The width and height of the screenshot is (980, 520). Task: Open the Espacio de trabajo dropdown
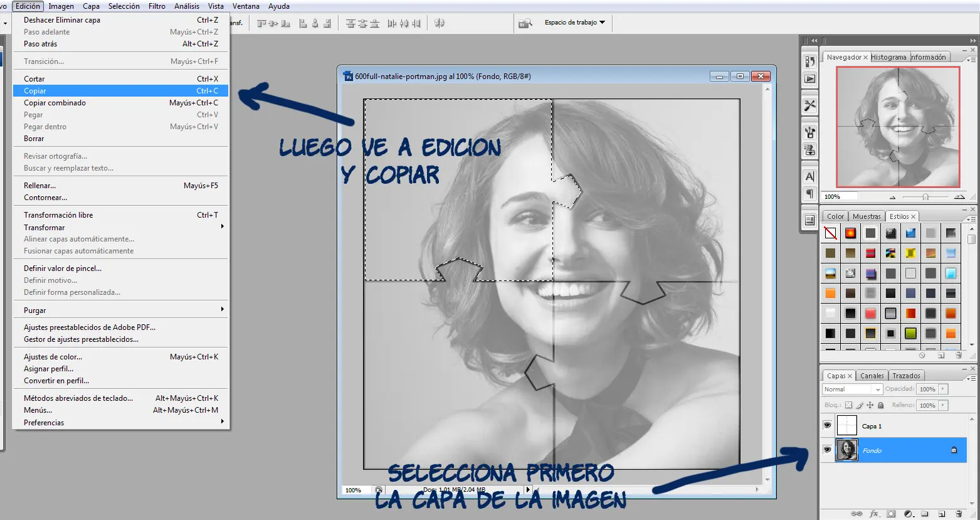click(574, 23)
